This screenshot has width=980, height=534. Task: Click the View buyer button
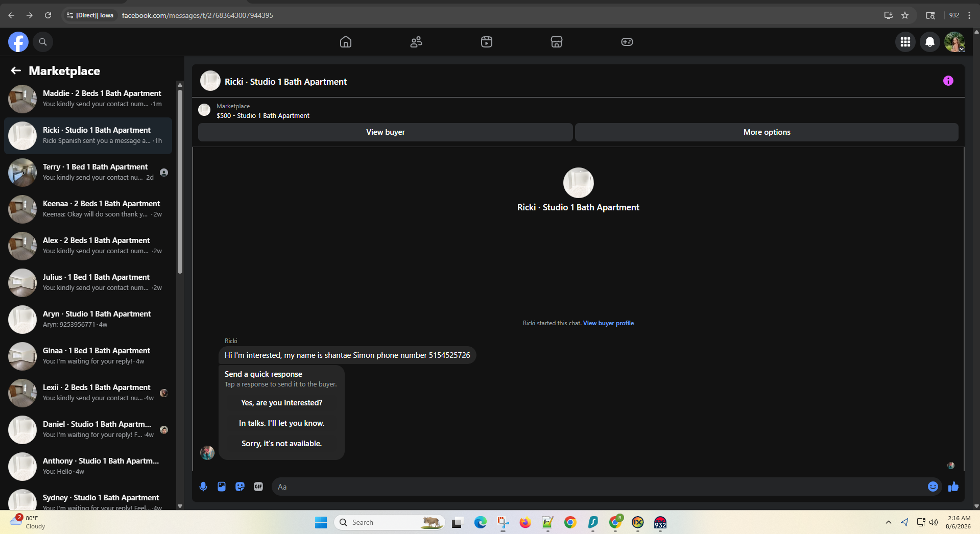pos(386,132)
